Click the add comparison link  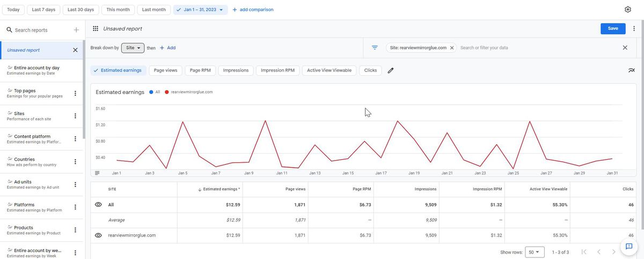253,10
